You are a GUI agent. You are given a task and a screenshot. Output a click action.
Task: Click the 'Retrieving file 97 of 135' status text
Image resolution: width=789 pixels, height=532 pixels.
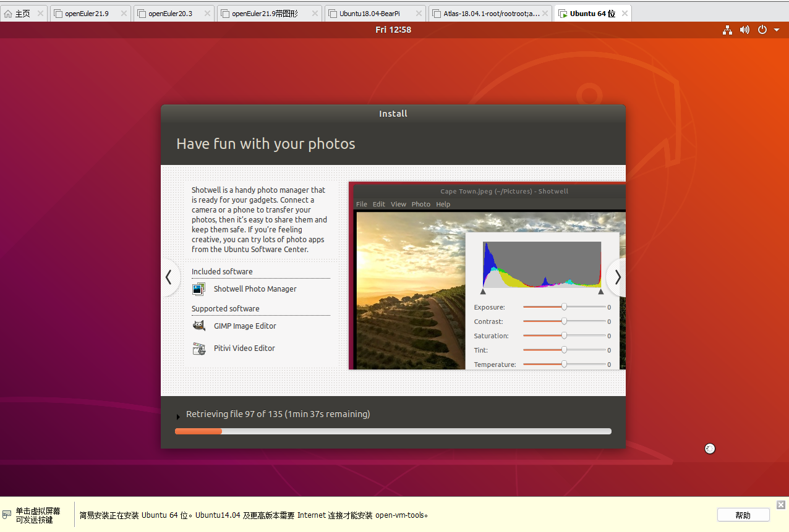tap(278, 414)
